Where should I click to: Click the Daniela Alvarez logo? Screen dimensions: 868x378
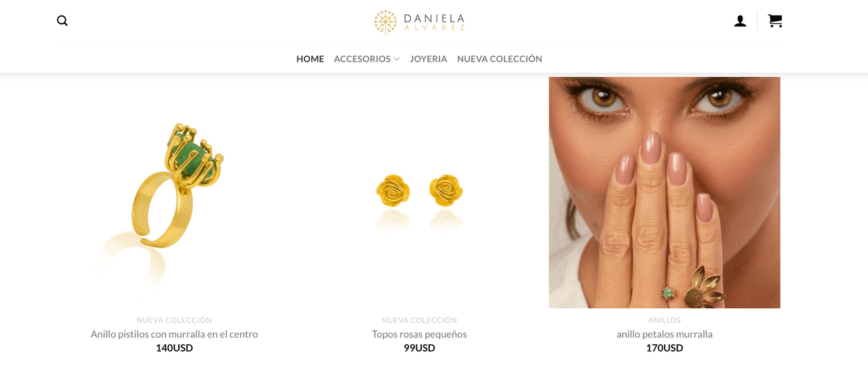[x=419, y=22]
